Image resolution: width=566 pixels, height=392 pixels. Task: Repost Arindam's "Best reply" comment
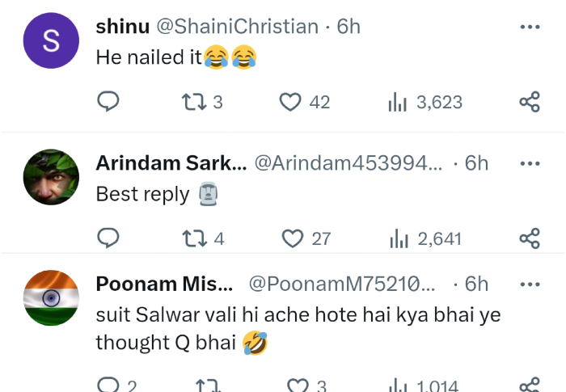pyautogui.click(x=192, y=238)
